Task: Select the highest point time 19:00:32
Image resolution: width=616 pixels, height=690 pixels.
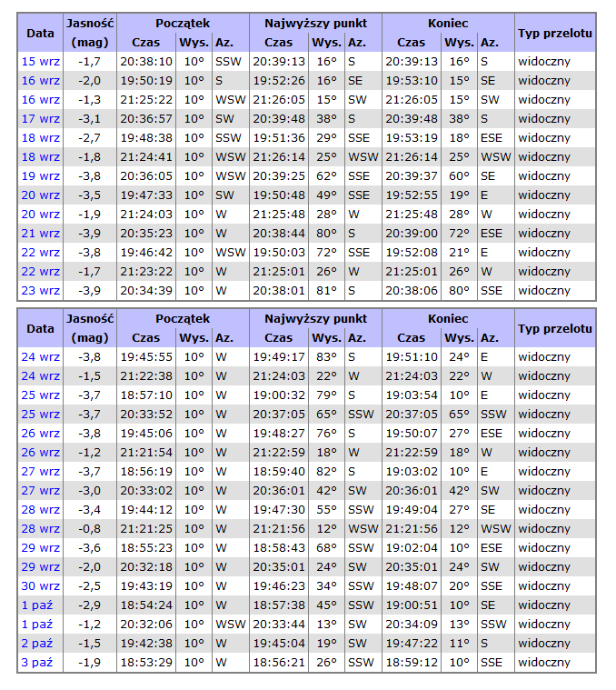Action: coord(279,395)
